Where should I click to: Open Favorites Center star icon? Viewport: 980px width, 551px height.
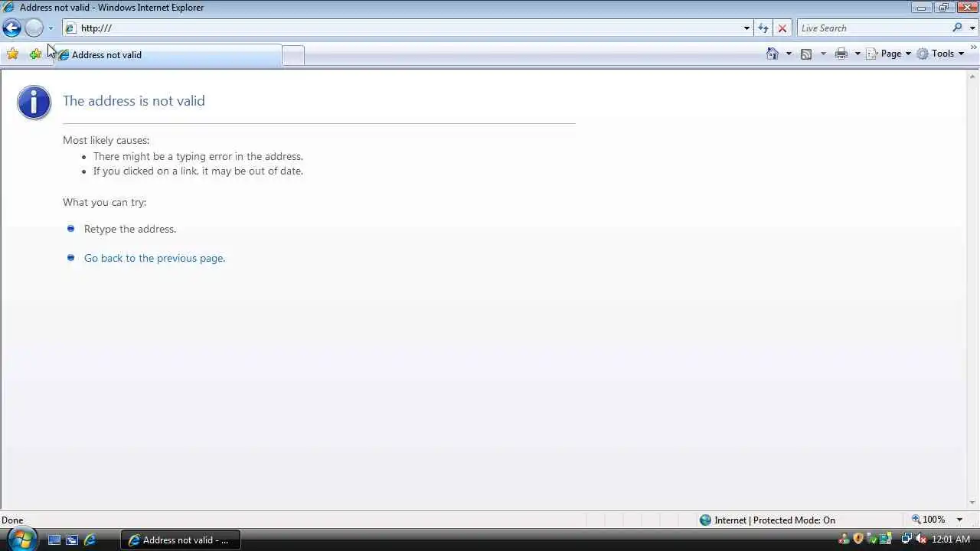(12, 54)
